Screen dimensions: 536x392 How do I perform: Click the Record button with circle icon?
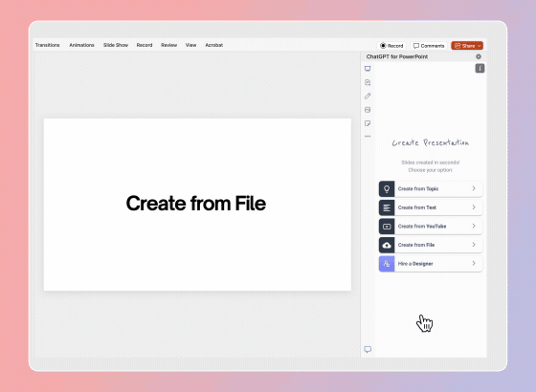(x=391, y=46)
